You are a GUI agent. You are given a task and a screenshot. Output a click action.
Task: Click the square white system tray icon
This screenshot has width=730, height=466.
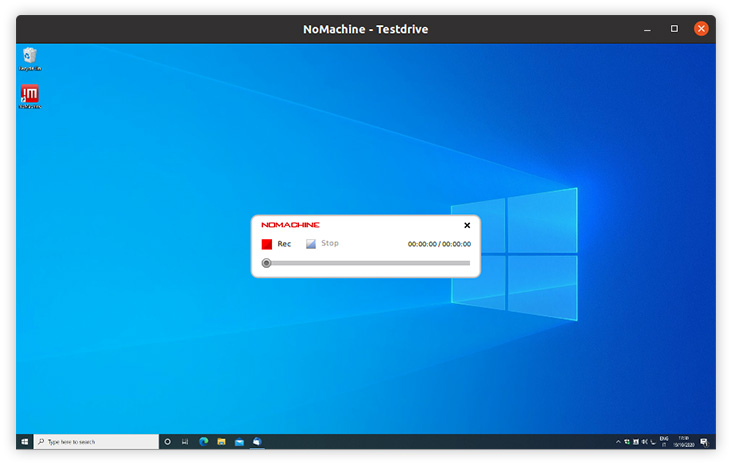click(636, 442)
